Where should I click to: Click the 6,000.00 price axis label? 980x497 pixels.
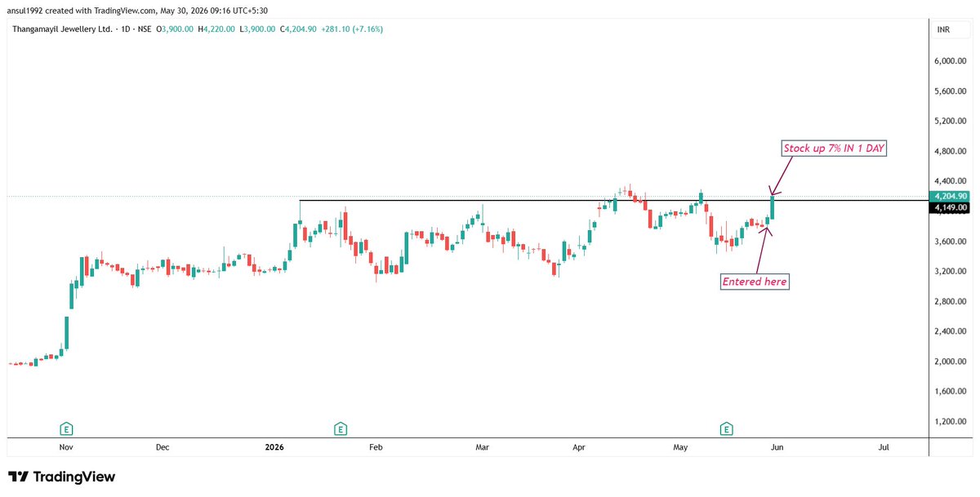pyautogui.click(x=951, y=61)
